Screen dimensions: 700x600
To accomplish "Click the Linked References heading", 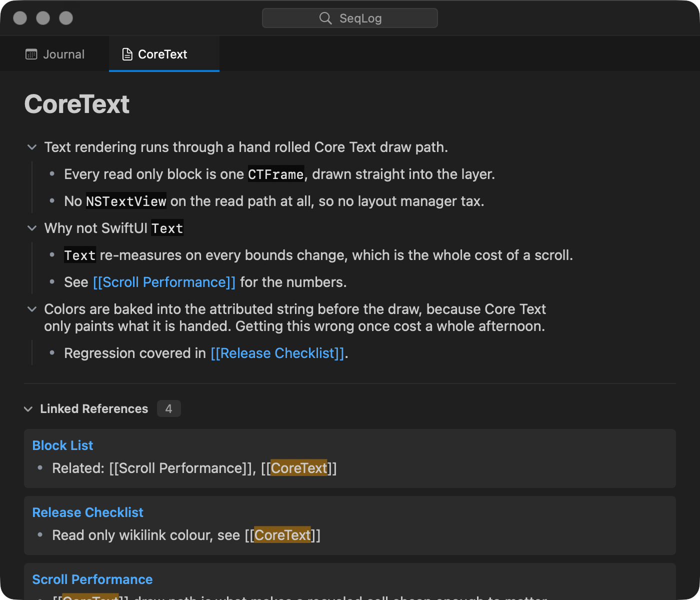I will (x=94, y=409).
